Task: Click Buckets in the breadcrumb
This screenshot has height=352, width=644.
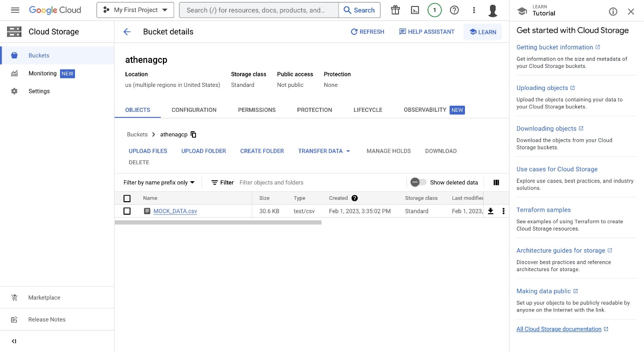Action: (x=137, y=135)
